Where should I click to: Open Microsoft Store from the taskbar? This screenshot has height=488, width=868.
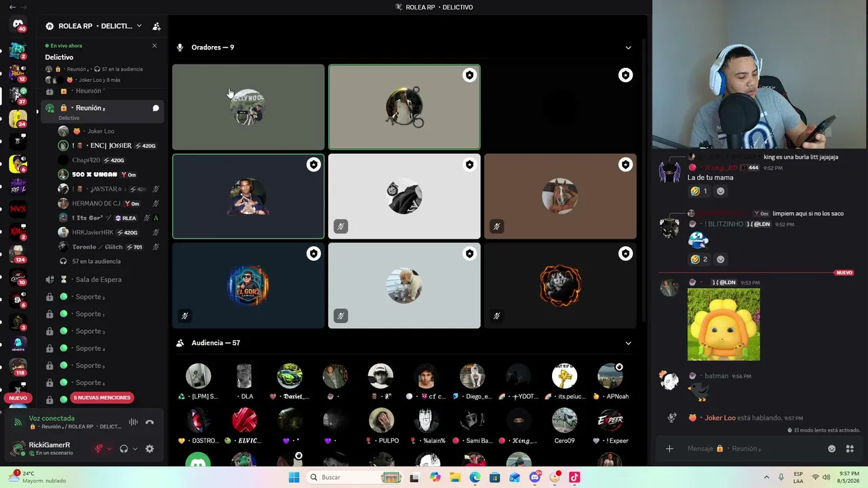(495, 477)
